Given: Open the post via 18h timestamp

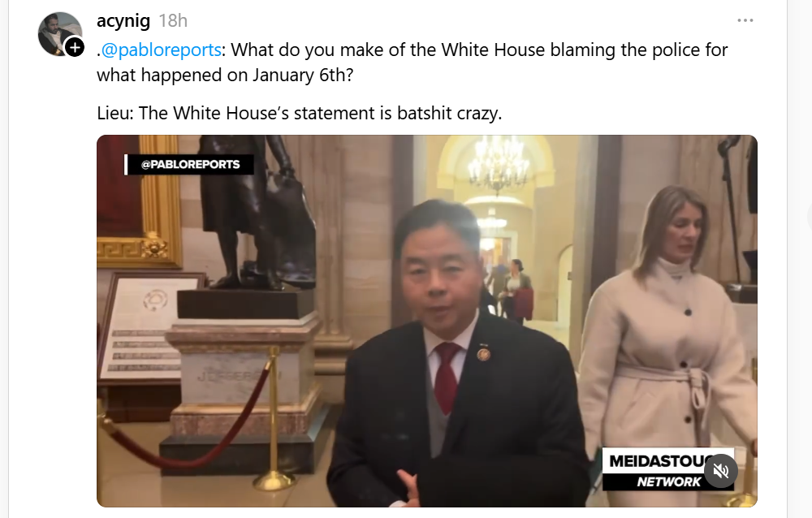Looking at the screenshot, I should (173, 21).
